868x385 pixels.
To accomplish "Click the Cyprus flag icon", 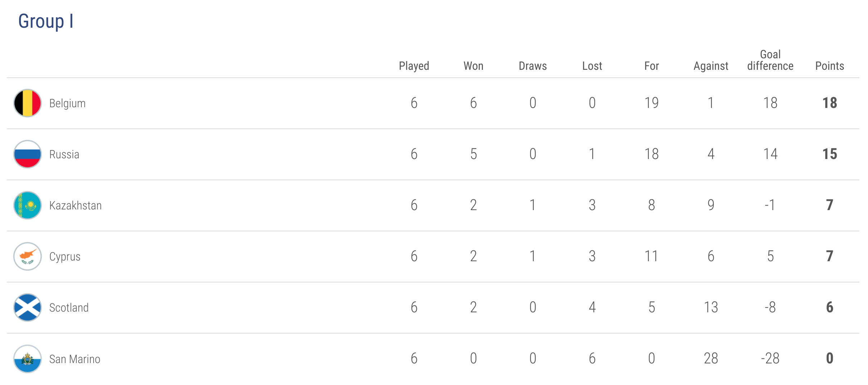I will (27, 256).
